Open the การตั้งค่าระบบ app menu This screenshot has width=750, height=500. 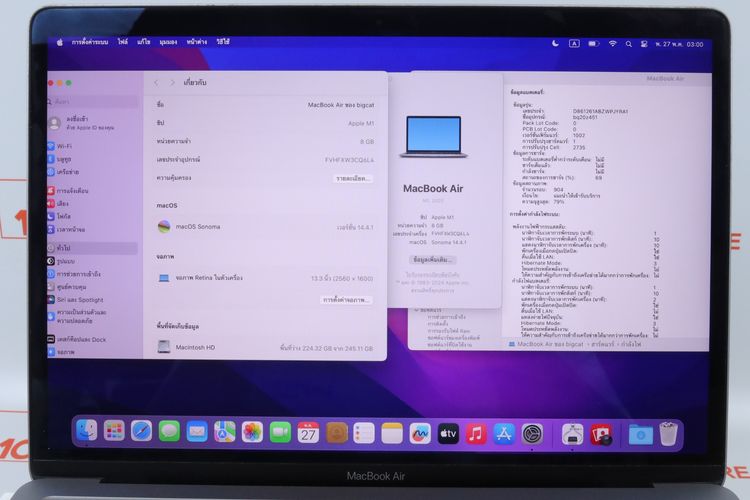90,42
